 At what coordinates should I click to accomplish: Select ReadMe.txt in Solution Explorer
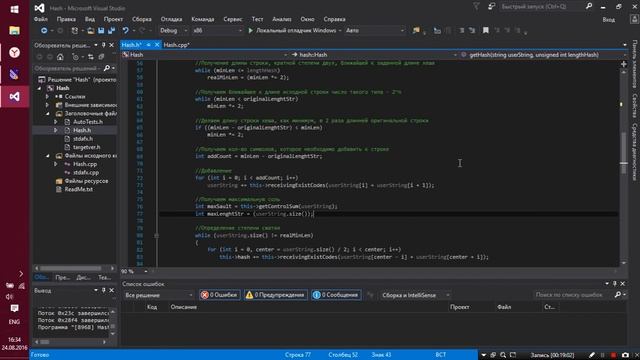click(x=78, y=189)
